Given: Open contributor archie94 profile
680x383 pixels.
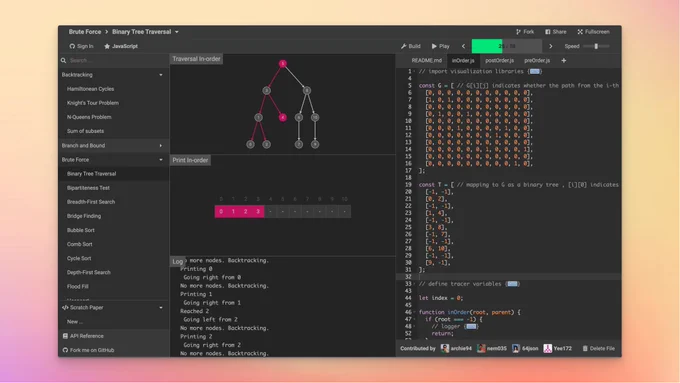Looking at the screenshot, I should point(456,348).
